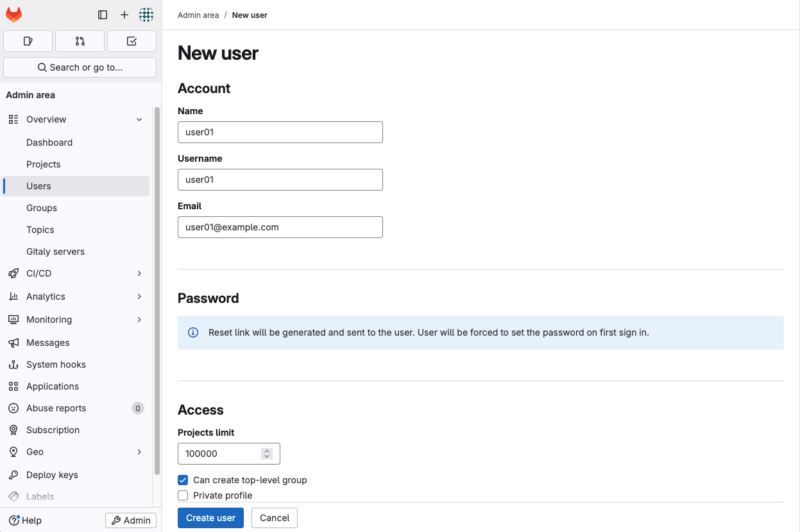This screenshot has width=800, height=532.
Task: Click the Cancel button
Action: [275, 518]
